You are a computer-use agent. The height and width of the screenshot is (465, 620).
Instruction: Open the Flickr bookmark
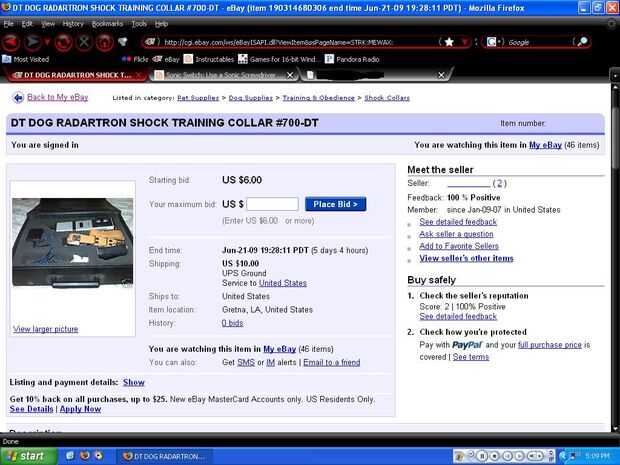tap(135, 59)
